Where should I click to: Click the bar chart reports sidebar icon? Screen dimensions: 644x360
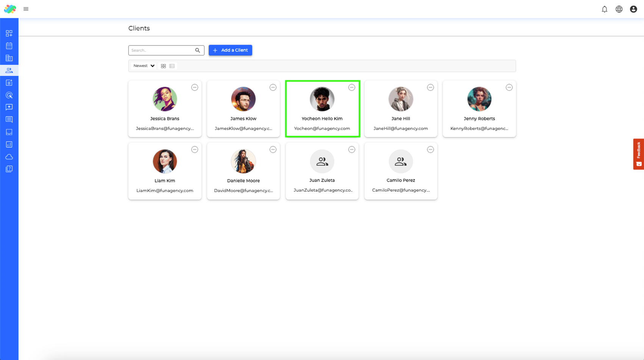click(x=9, y=144)
